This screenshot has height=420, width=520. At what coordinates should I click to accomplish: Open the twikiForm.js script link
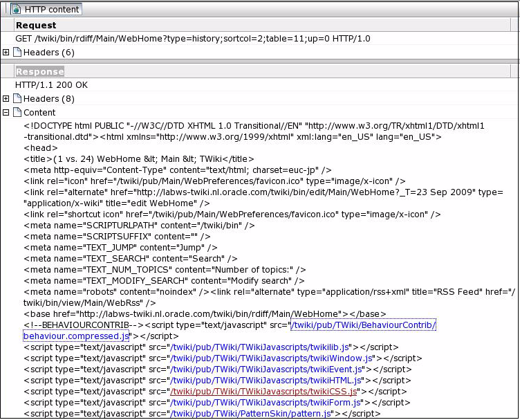pyautogui.click(x=265, y=403)
